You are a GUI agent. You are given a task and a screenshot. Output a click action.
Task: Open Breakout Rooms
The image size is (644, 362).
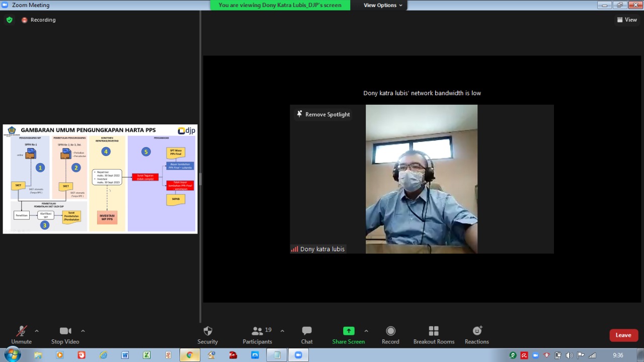point(434,334)
